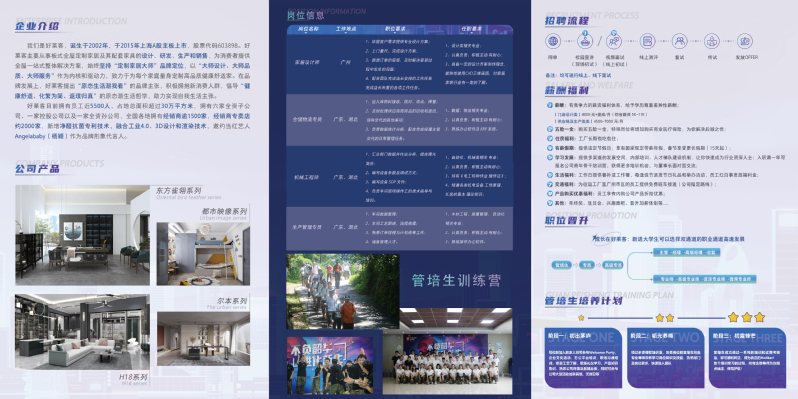Image resolution: width=798 pixels, height=399 pixels.
Task: Click the 线上测评 assessment icon
Action: pyautogui.click(x=647, y=41)
